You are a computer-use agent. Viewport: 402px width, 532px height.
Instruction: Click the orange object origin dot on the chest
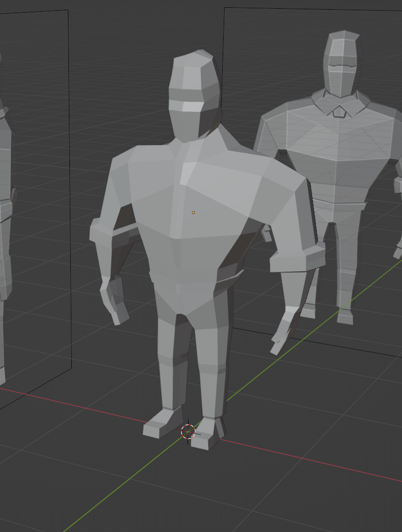(193, 213)
